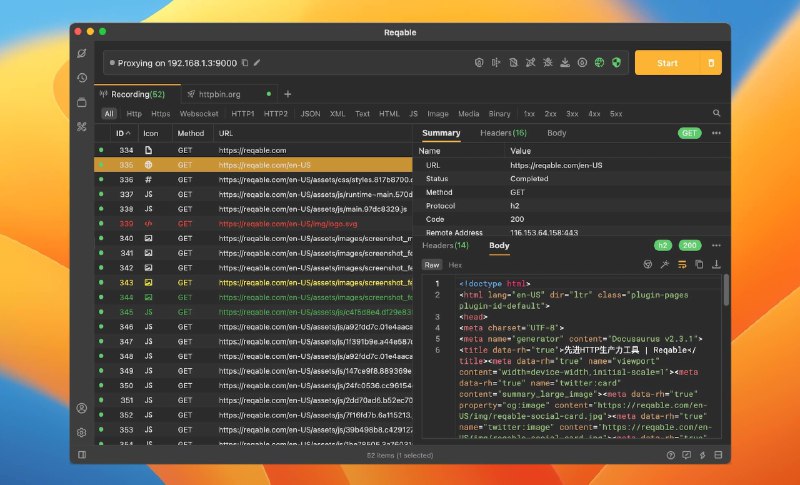
Task: Copy the proxy address with the copy icon
Action: click(245, 63)
